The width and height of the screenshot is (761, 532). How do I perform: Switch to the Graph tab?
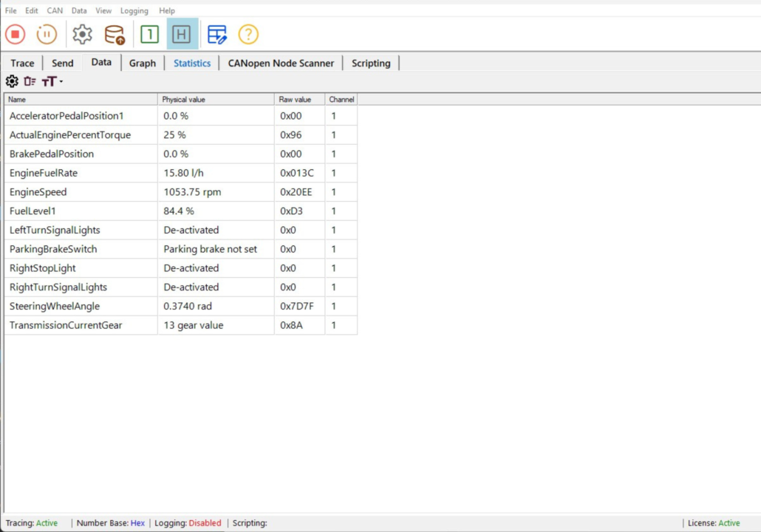(x=142, y=64)
